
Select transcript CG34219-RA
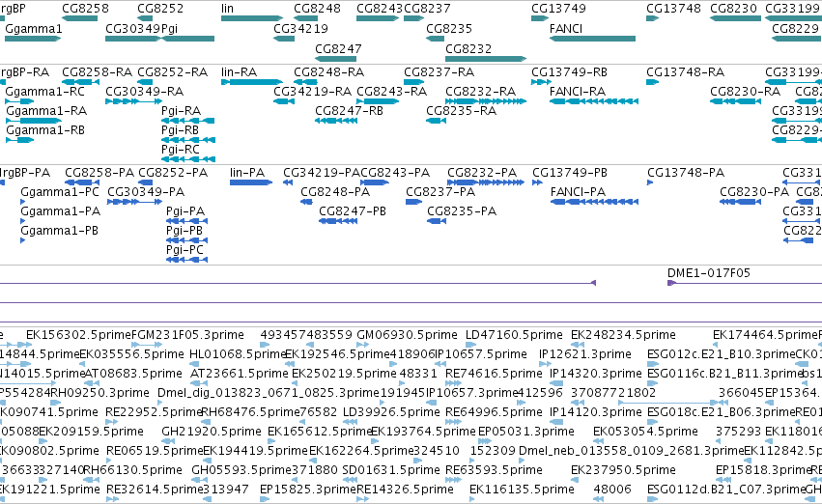[x=312, y=92]
